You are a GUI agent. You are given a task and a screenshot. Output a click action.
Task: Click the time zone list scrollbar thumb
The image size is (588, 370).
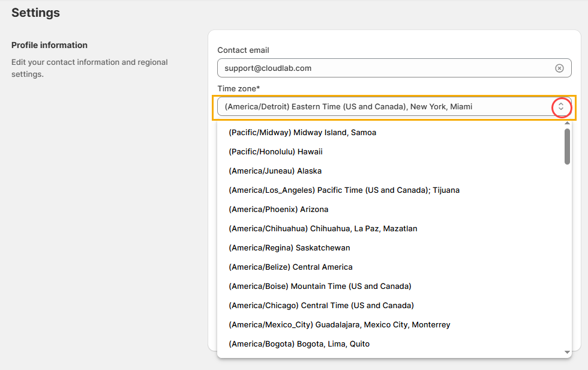click(x=567, y=146)
